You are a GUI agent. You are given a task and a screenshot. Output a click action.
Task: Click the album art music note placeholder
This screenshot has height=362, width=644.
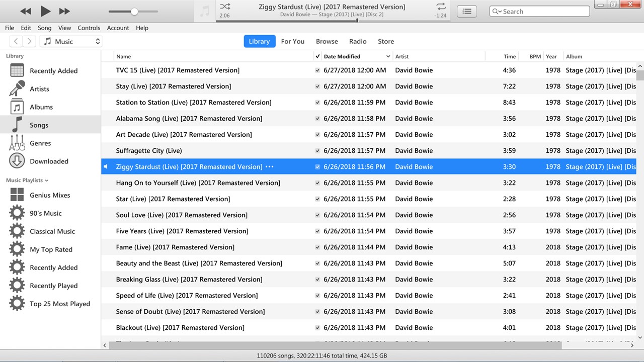205,11
